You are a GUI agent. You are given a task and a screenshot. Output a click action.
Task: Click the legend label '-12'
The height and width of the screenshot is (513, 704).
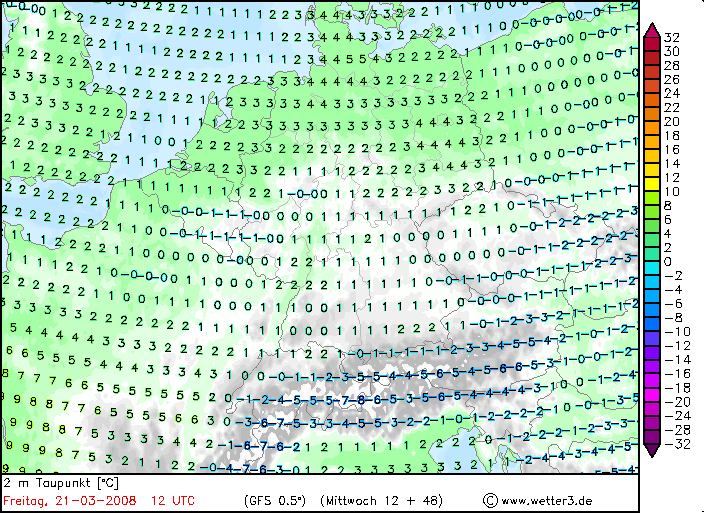click(x=677, y=346)
